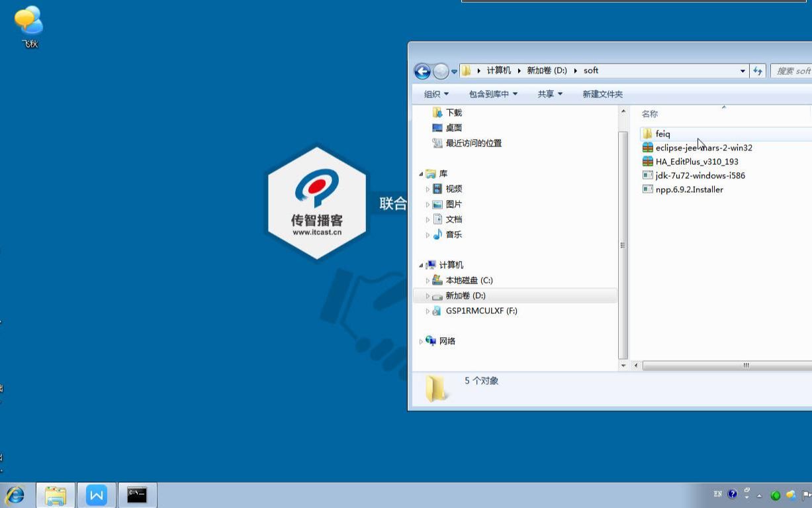
Task: Expand the 库 (Libraries) tree node
Action: click(x=421, y=173)
